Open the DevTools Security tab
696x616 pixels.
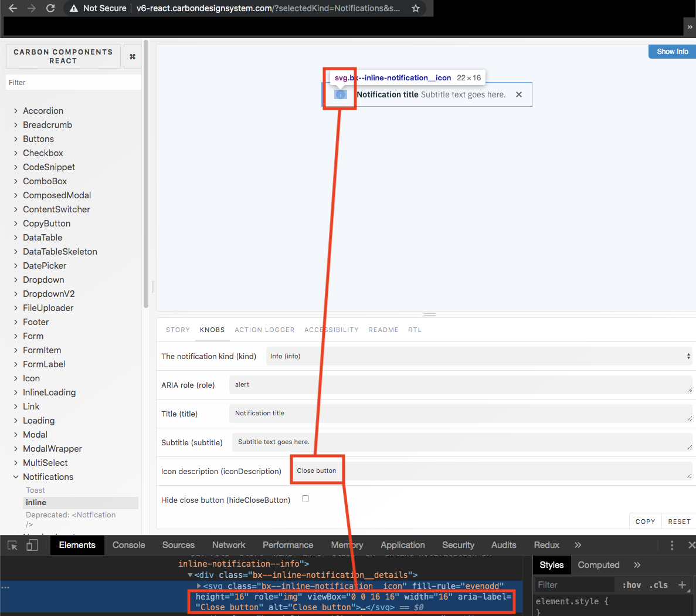click(x=458, y=545)
